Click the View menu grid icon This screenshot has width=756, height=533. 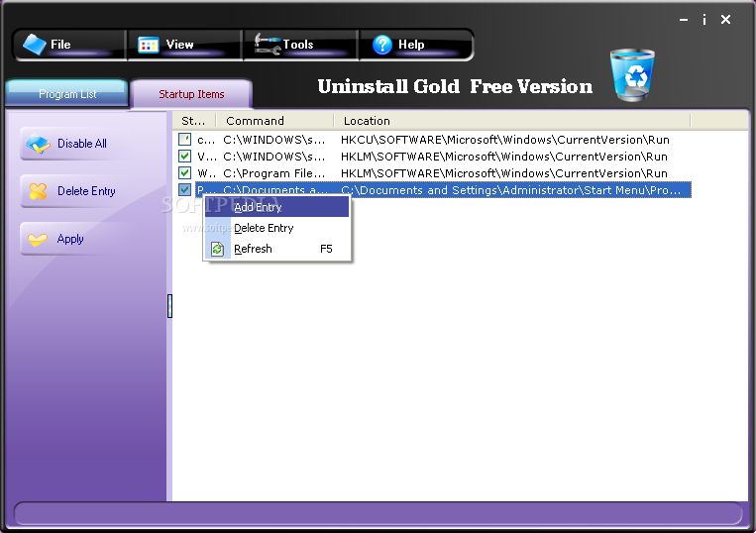149,45
